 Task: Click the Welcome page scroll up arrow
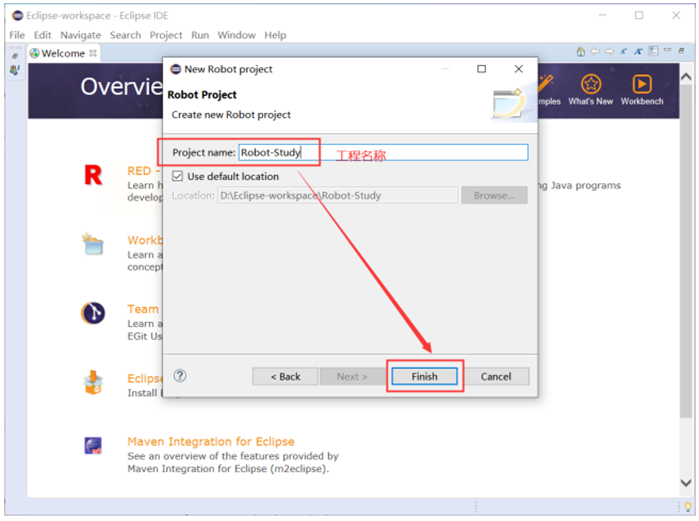coord(686,77)
